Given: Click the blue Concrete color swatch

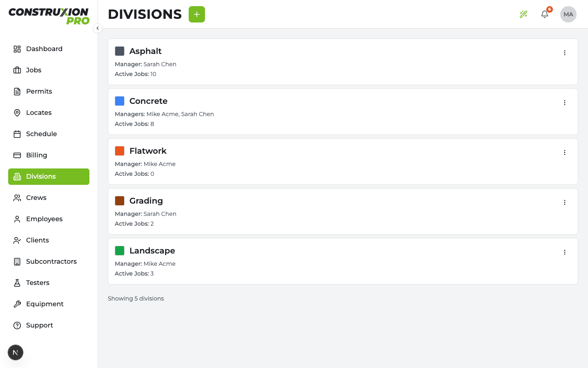Looking at the screenshot, I should pyautogui.click(x=120, y=101).
